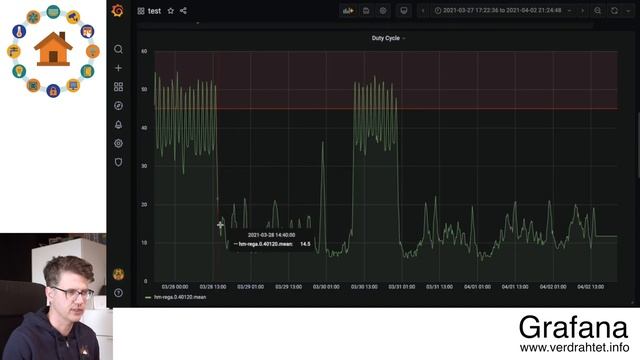Click the Create plus icon in sidebar
Image resolution: width=640 pixels, height=360 pixels.
(x=118, y=68)
